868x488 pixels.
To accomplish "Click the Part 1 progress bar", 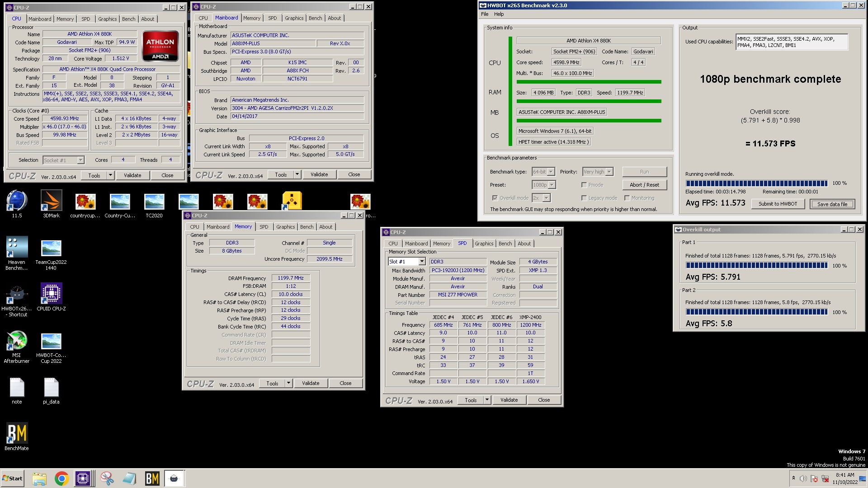I will point(756,266).
